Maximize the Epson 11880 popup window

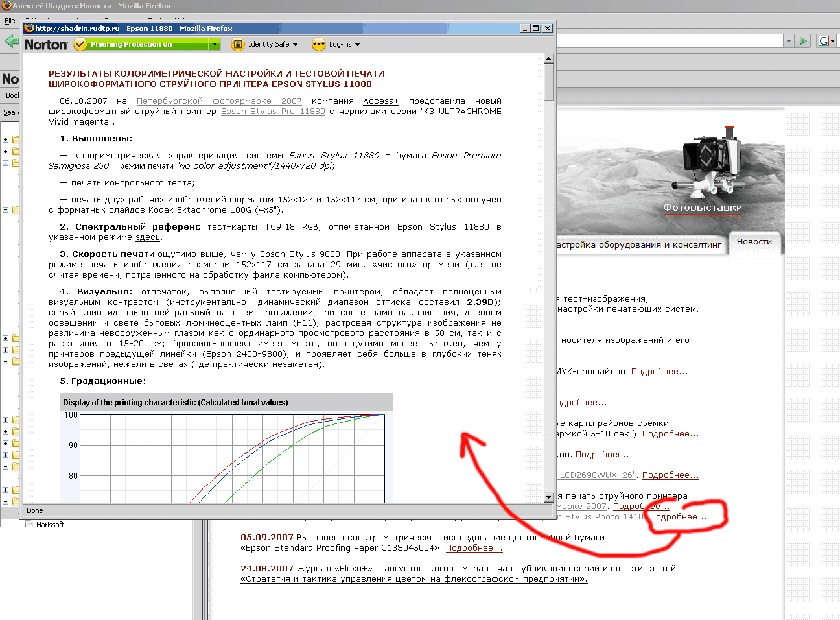[536, 29]
